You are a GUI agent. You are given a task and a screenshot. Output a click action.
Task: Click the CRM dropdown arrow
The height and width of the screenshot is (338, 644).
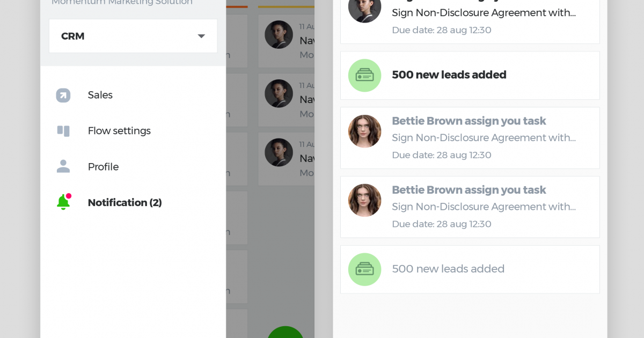201,36
